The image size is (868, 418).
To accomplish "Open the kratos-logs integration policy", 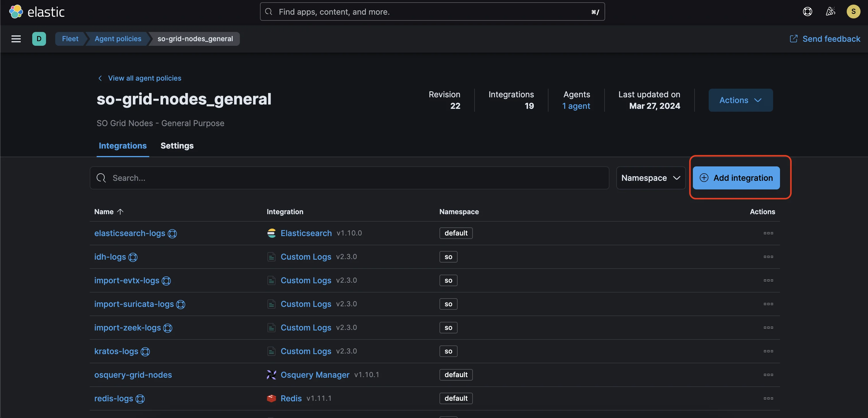I will [116, 351].
